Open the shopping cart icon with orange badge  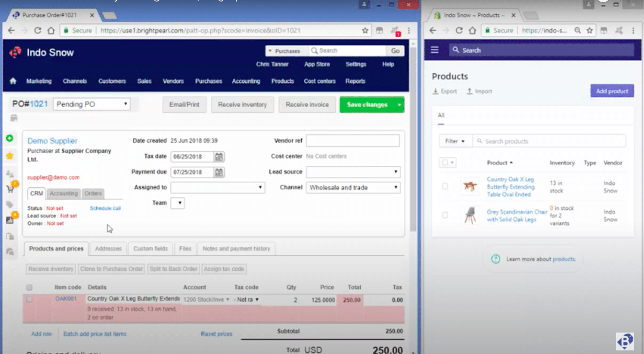[10, 188]
